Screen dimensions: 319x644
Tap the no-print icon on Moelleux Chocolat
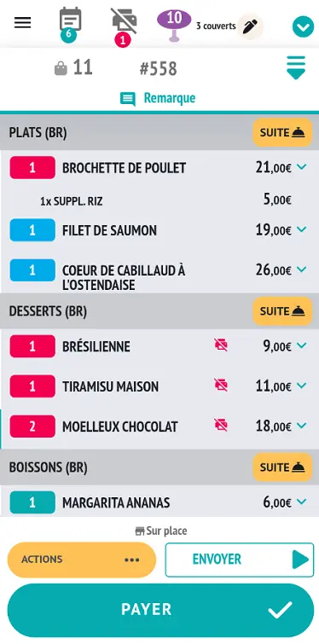click(x=221, y=425)
